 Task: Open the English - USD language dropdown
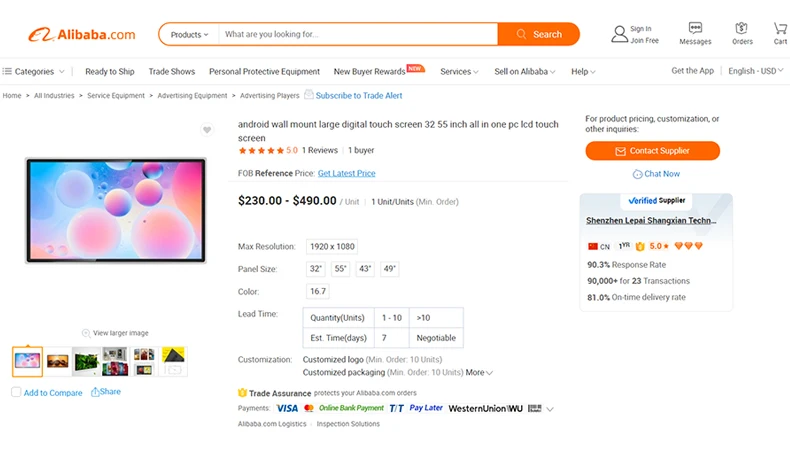pos(755,72)
